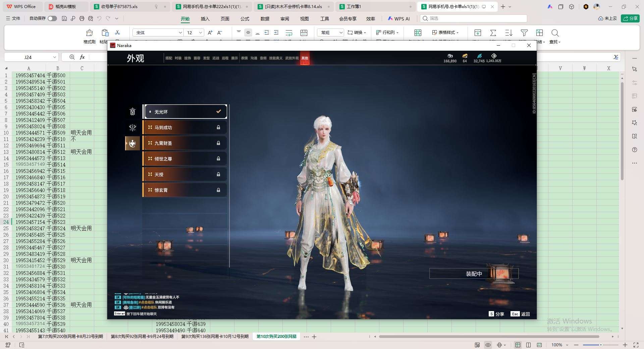Open the 插入 ribbon tab
This screenshot has height=349, width=644.
(205, 19)
